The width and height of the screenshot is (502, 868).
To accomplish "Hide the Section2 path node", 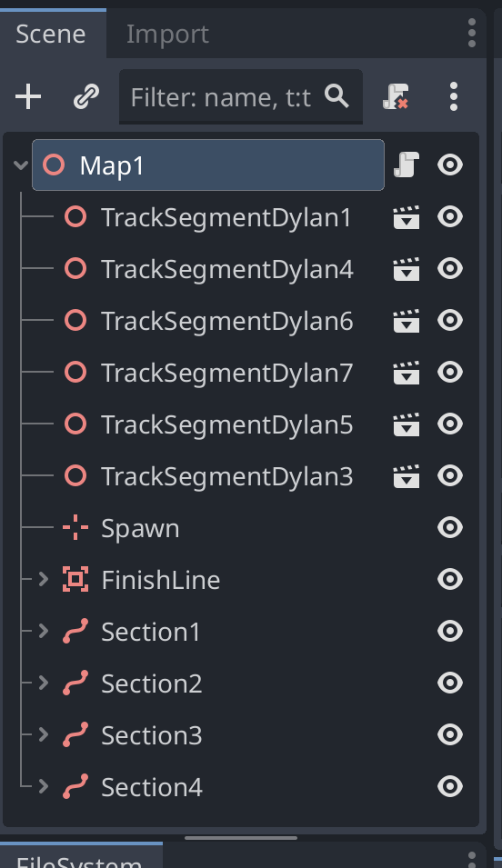I will (450, 683).
